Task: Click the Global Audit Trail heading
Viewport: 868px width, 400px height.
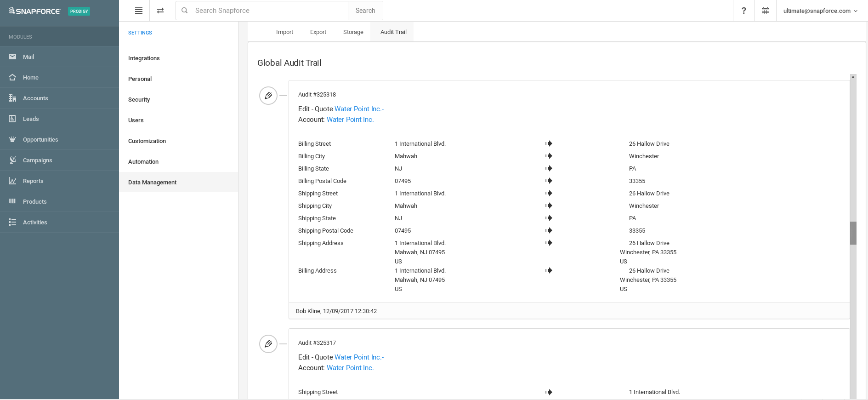Action: tap(289, 63)
